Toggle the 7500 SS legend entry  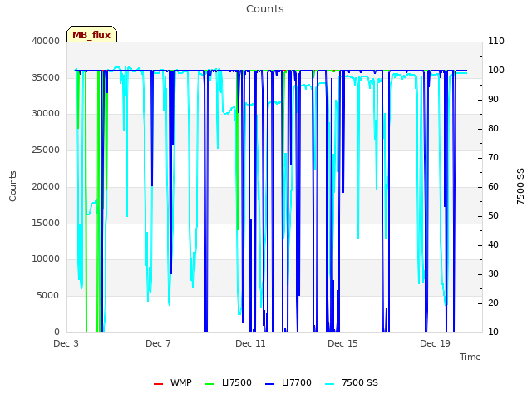(352, 382)
